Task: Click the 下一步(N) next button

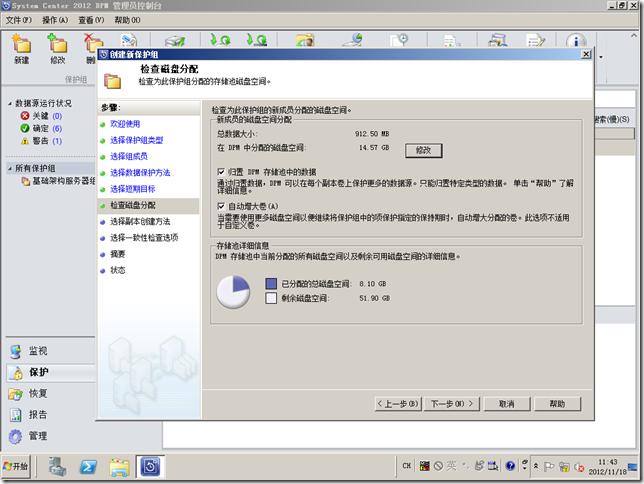Action: 452,404
